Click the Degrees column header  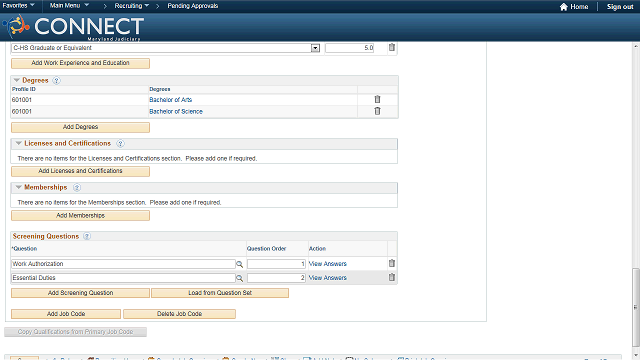pos(160,89)
